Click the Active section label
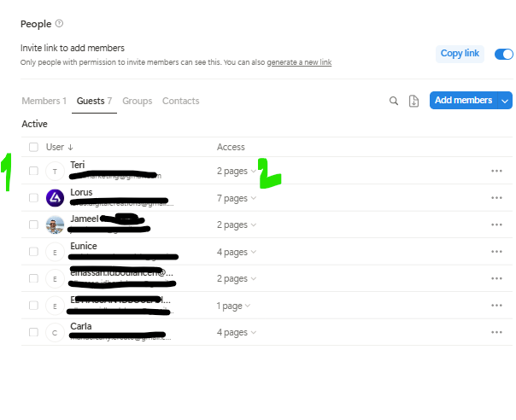516x420 pixels. pyautogui.click(x=34, y=124)
